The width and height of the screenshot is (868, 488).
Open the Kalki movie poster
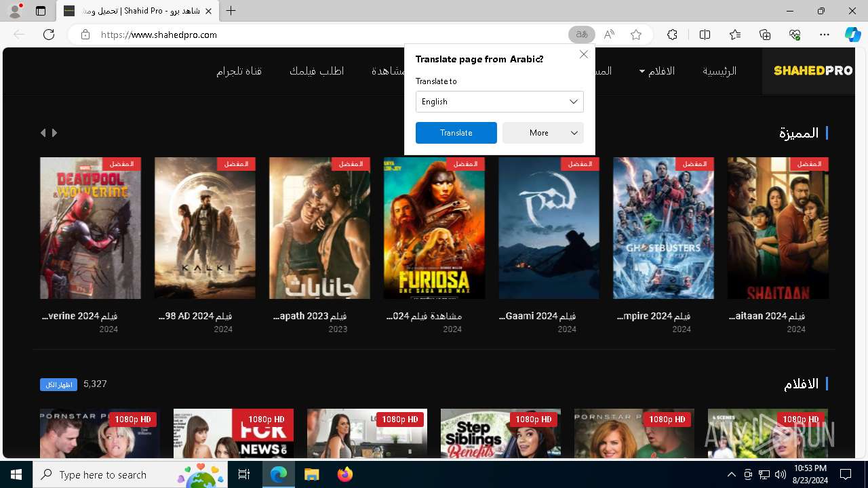205,228
